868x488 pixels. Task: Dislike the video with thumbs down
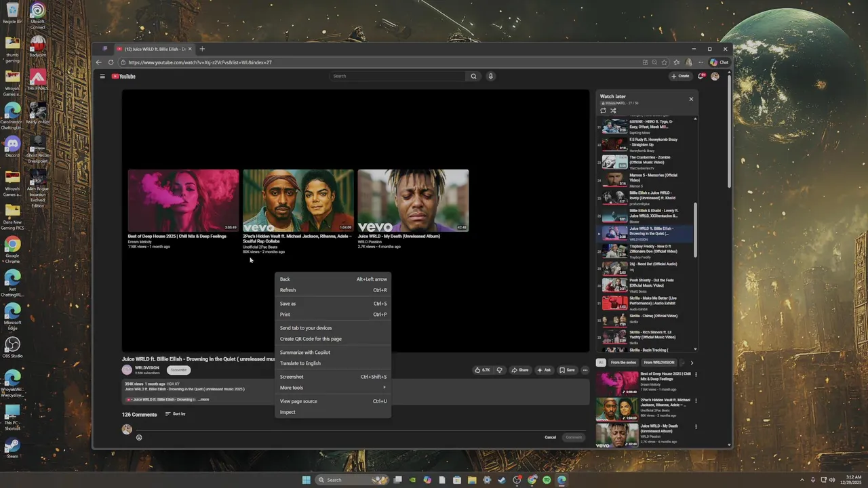pyautogui.click(x=500, y=370)
